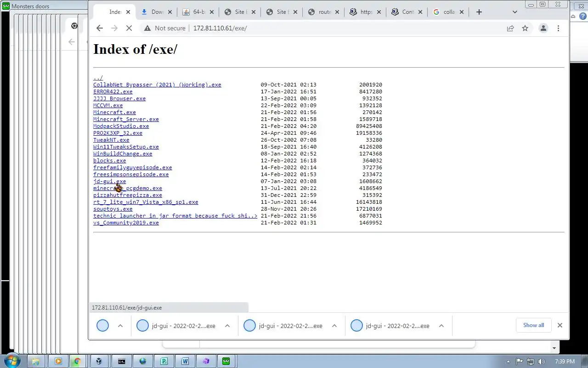Click the Win11TweaksSetup.exe link
Image resolution: width=588 pixels, height=368 pixels.
click(x=126, y=147)
